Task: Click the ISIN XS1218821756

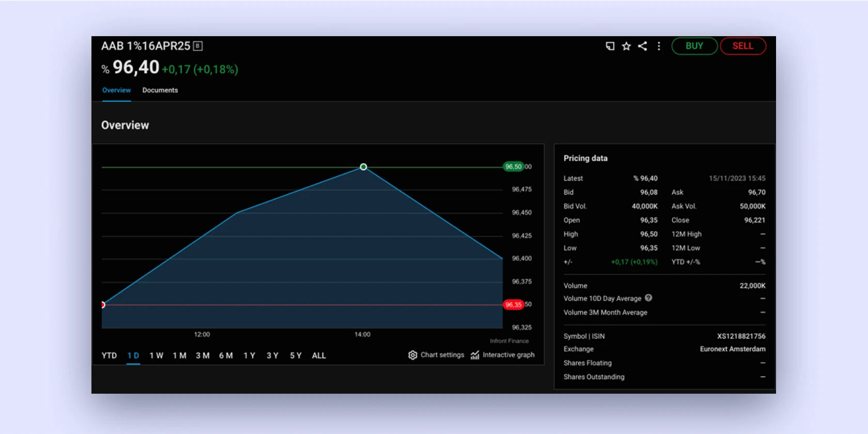Action: coord(741,336)
